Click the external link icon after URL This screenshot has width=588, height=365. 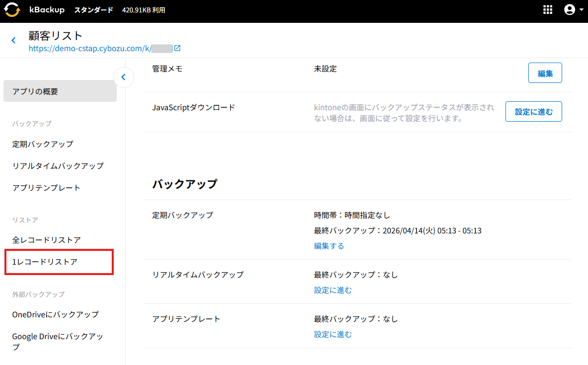pyautogui.click(x=177, y=49)
